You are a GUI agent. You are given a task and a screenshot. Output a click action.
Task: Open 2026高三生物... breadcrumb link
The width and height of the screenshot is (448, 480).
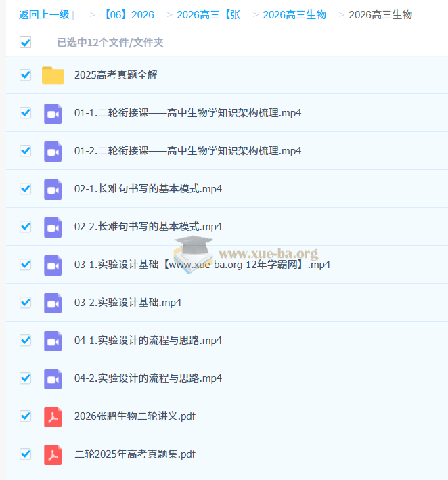coord(298,15)
